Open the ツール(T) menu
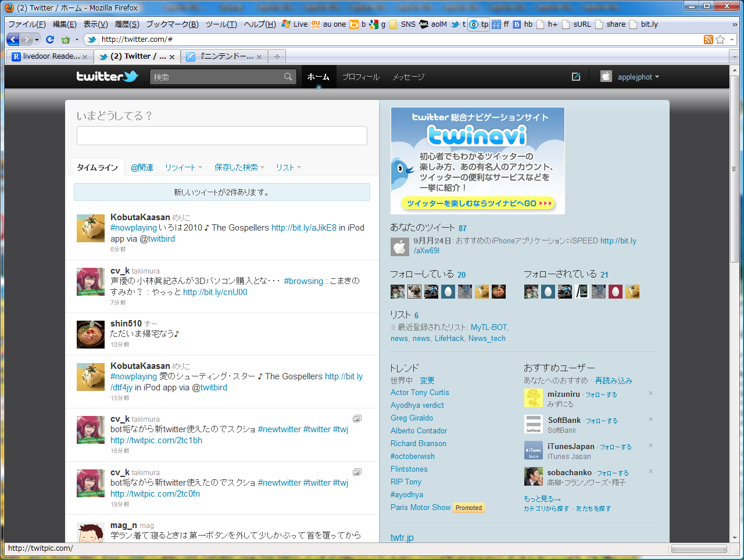Image resolution: width=744 pixels, height=560 pixels. (221, 24)
